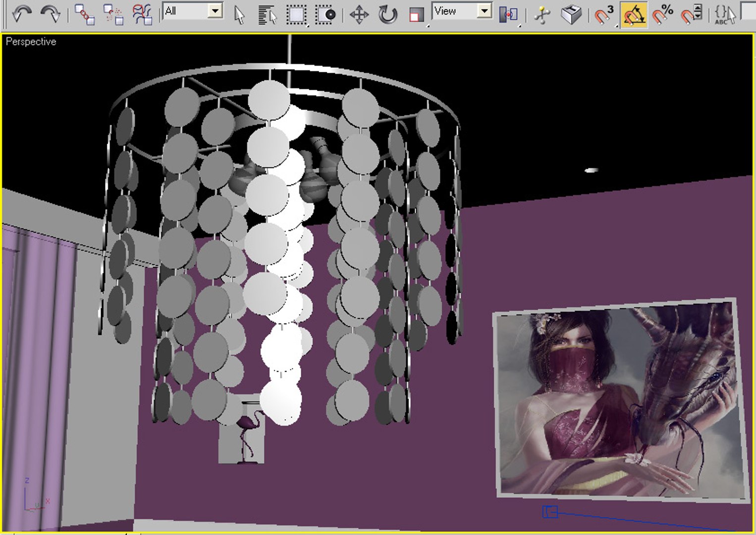Viewport: 756px width, 535px height.
Task: Select the framed painting on the wall
Action: [x=620, y=400]
